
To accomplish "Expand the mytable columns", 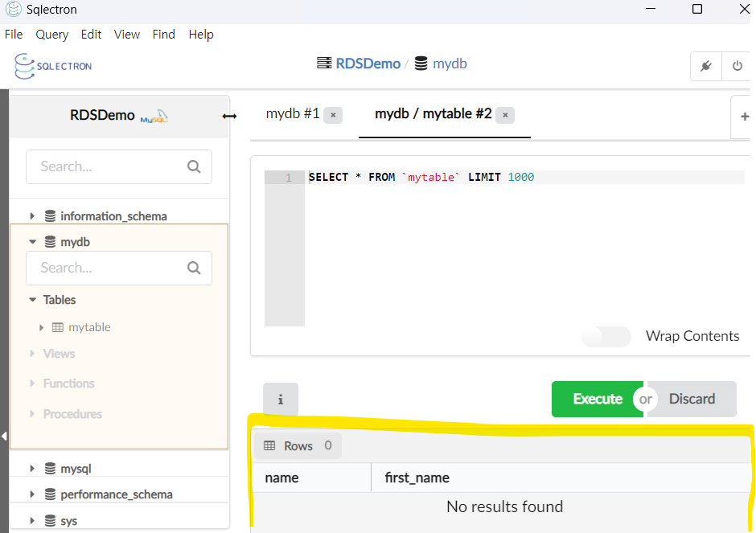I will click(42, 328).
